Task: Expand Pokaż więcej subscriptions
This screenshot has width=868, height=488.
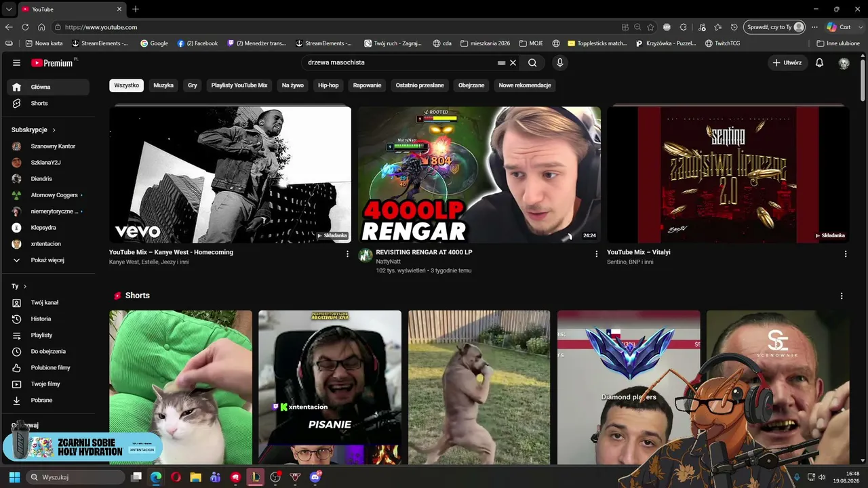Action: pos(48,260)
